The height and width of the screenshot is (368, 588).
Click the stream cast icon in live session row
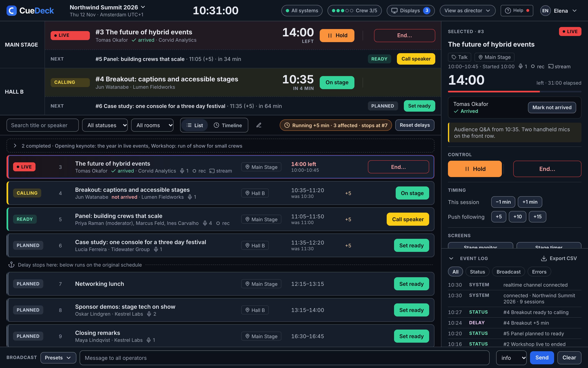pyautogui.click(x=212, y=171)
